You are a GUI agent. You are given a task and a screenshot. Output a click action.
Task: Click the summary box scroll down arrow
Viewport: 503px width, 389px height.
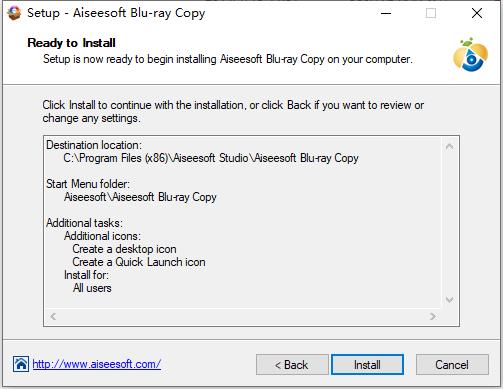[x=449, y=300]
